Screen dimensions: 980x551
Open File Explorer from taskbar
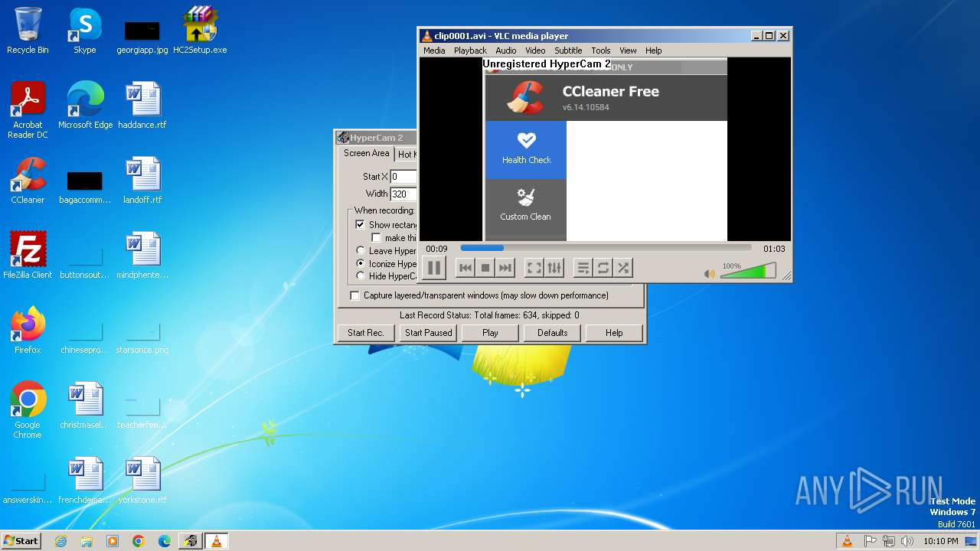87,541
